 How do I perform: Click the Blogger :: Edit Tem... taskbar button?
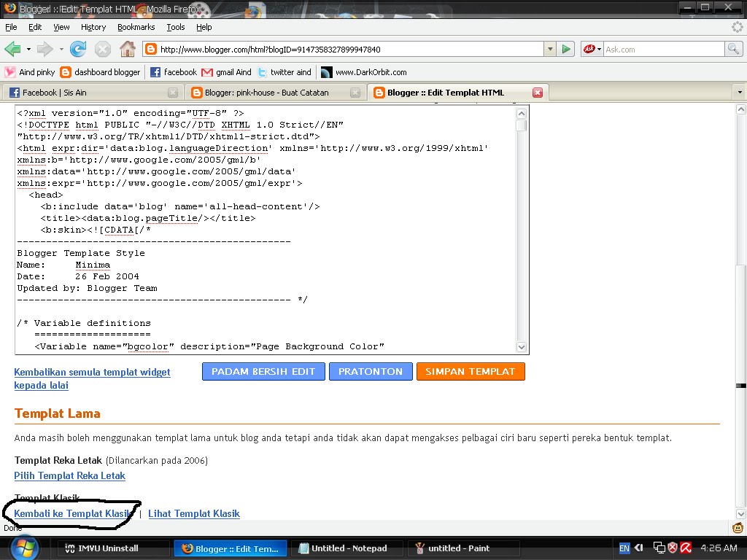pyautogui.click(x=230, y=548)
